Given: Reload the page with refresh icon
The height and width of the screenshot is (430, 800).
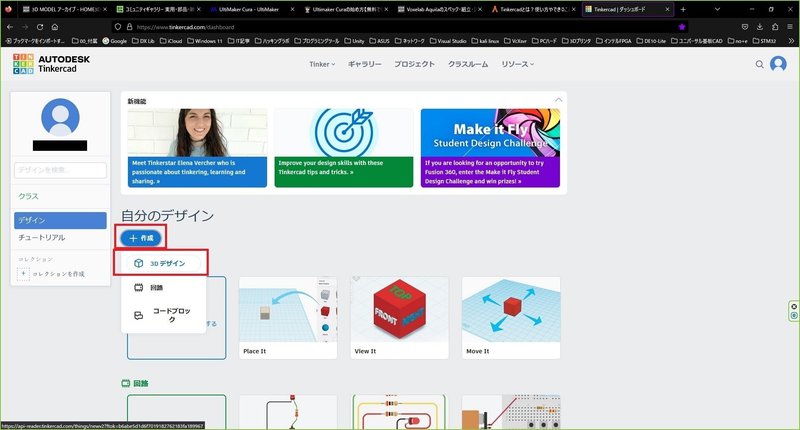Looking at the screenshot, I should pyautogui.click(x=40, y=27).
